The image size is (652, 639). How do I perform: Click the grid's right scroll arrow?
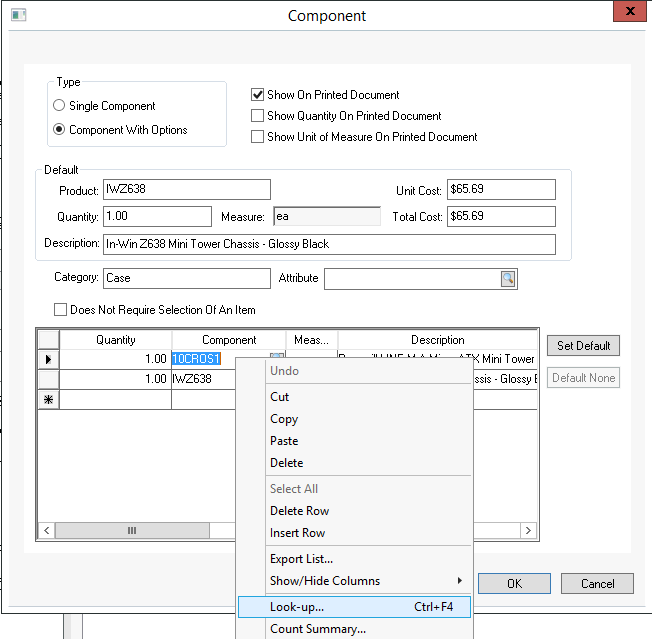pyautogui.click(x=531, y=531)
